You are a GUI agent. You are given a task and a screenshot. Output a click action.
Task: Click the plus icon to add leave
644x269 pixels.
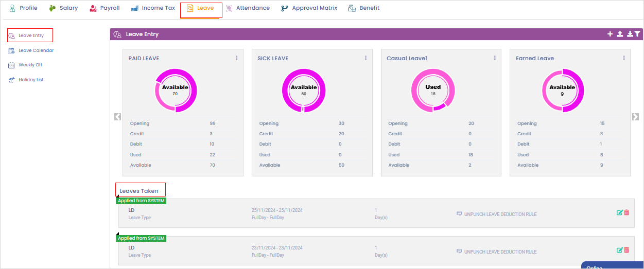click(610, 34)
